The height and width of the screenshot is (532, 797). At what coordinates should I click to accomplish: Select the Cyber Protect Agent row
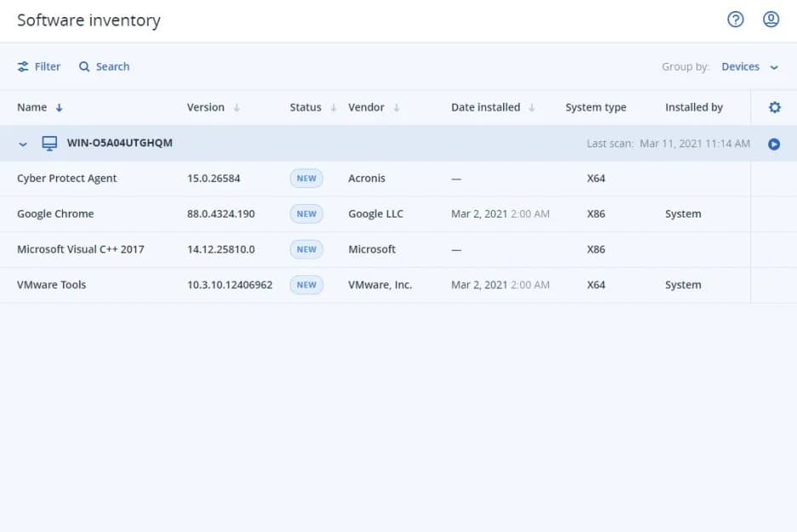tap(67, 178)
